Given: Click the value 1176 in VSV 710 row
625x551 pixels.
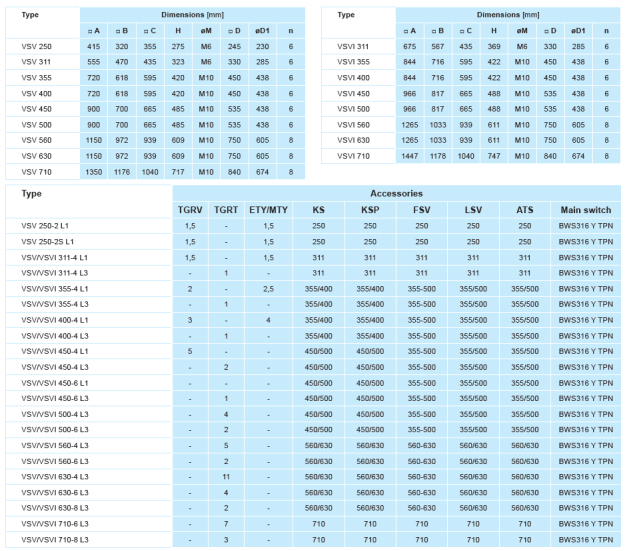Looking at the screenshot, I should pyautogui.click(x=122, y=172).
